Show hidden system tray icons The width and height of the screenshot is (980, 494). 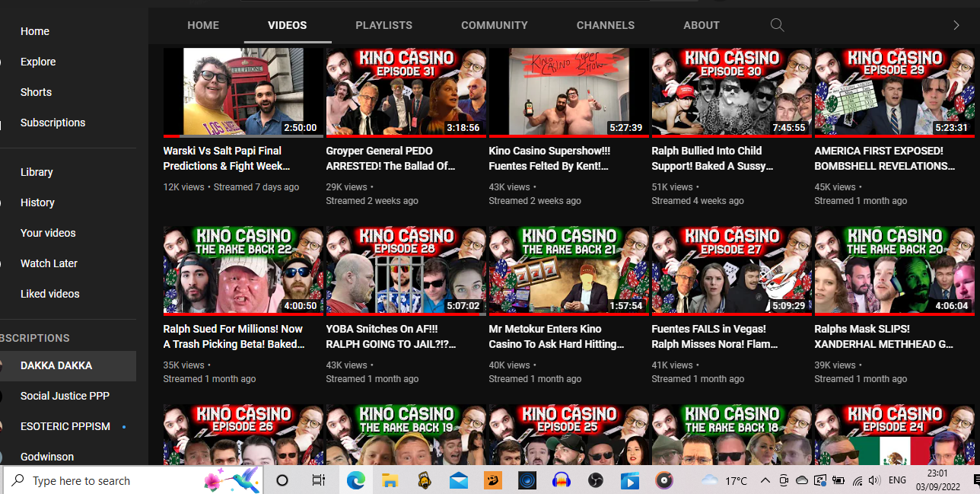point(765,480)
